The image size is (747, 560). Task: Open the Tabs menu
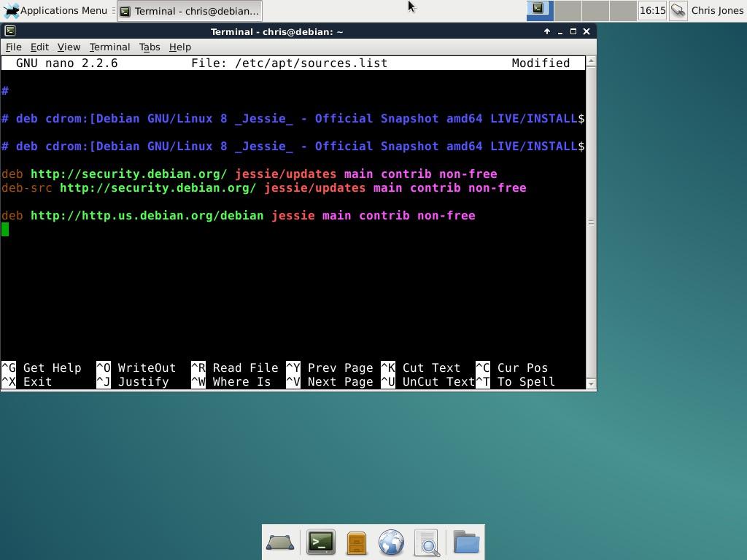(x=149, y=47)
